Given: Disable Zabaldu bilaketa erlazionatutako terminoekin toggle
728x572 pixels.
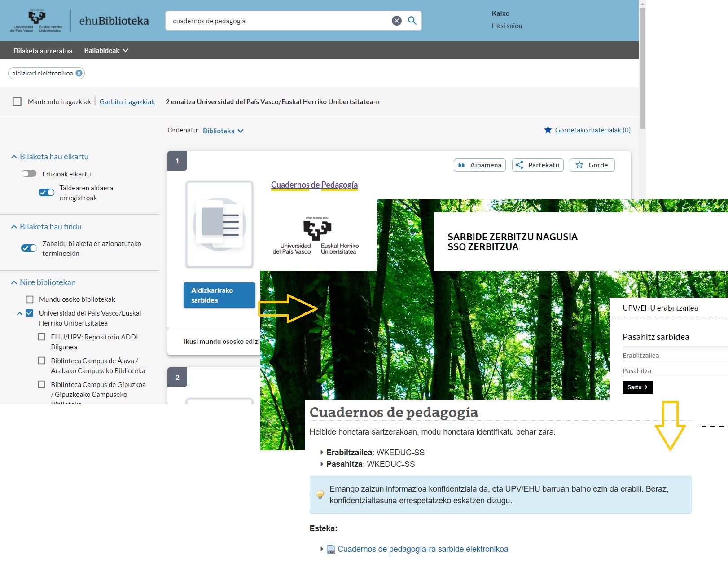Looking at the screenshot, I should point(29,248).
